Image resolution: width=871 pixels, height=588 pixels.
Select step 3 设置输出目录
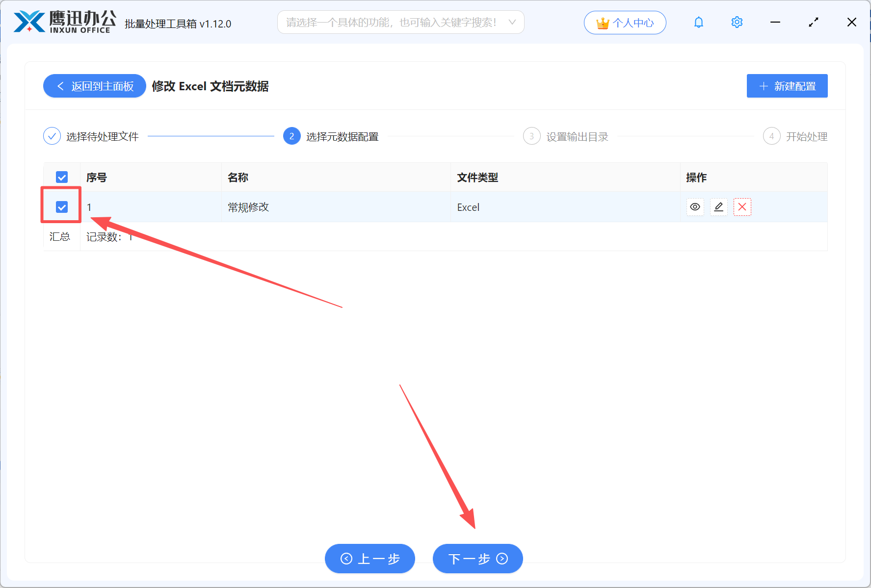[566, 136]
